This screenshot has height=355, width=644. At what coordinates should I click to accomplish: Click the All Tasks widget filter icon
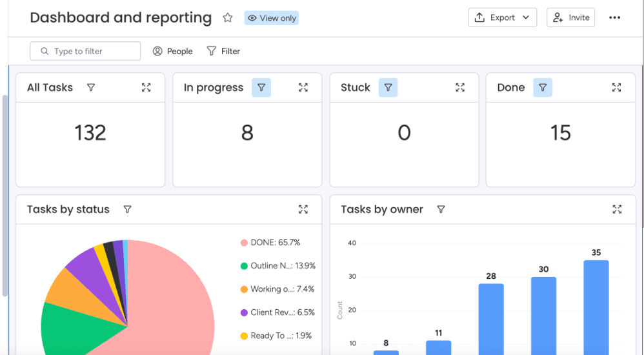pyautogui.click(x=91, y=88)
